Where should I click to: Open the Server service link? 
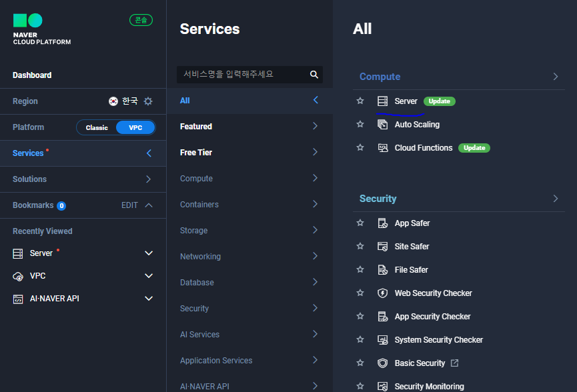(x=406, y=101)
